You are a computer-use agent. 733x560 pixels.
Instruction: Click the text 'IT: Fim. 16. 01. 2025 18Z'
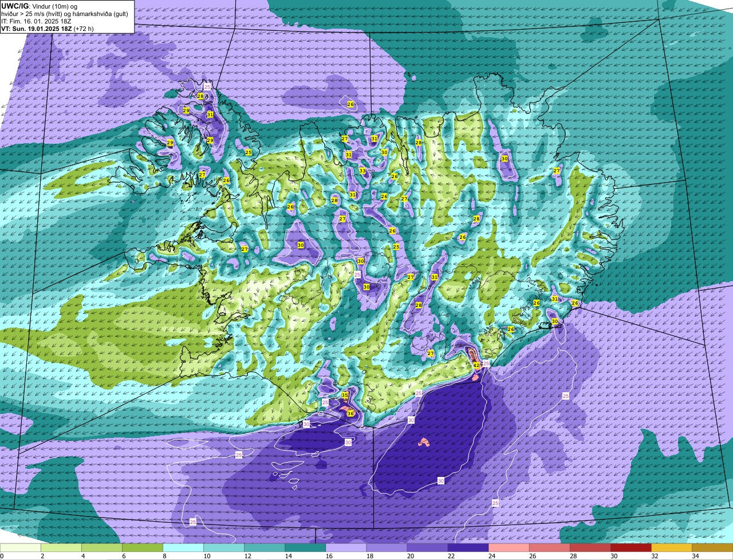click(x=36, y=21)
